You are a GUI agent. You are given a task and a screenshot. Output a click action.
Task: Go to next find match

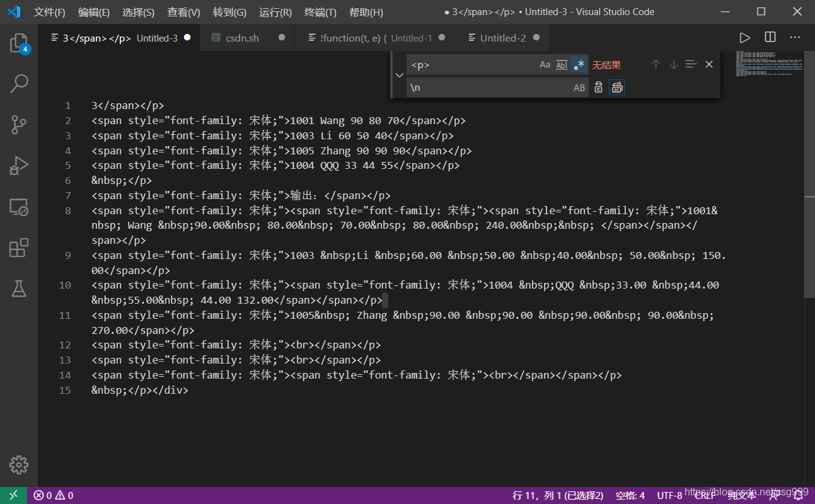[674, 64]
